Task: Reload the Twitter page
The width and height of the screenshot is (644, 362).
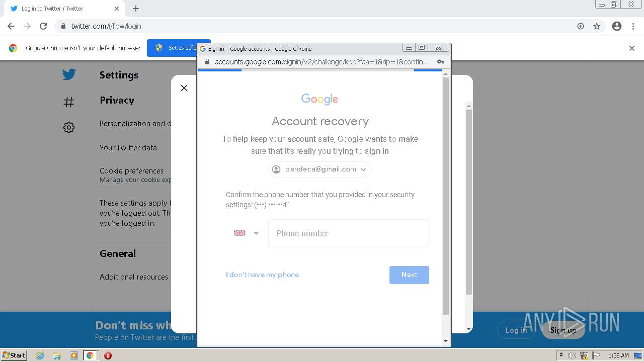Action: click(x=43, y=26)
